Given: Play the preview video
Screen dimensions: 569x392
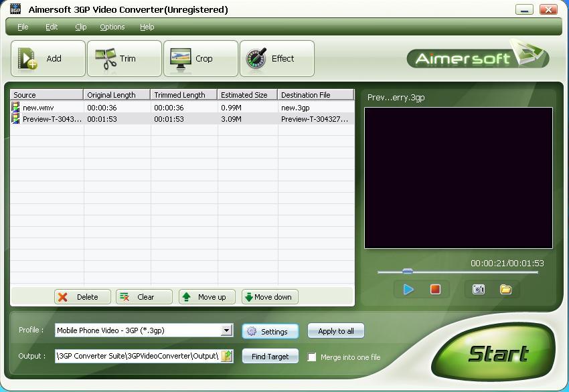Looking at the screenshot, I should (x=409, y=289).
